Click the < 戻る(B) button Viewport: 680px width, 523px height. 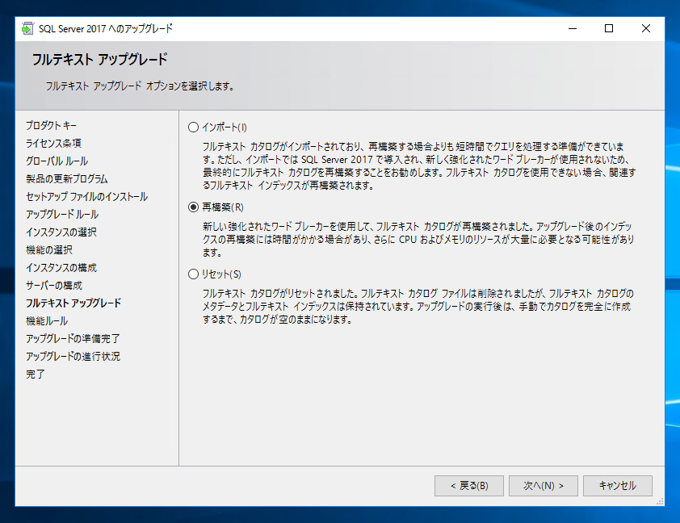(x=469, y=486)
